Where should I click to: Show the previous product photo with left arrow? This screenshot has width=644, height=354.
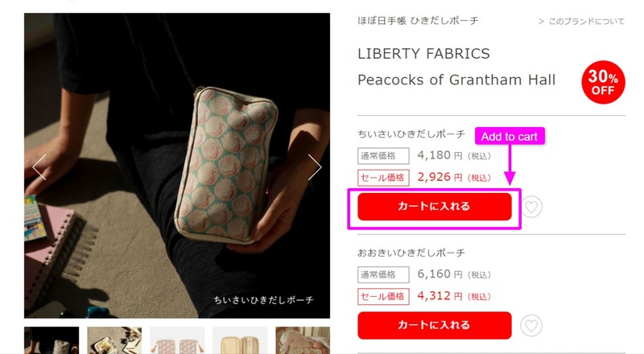click(39, 167)
